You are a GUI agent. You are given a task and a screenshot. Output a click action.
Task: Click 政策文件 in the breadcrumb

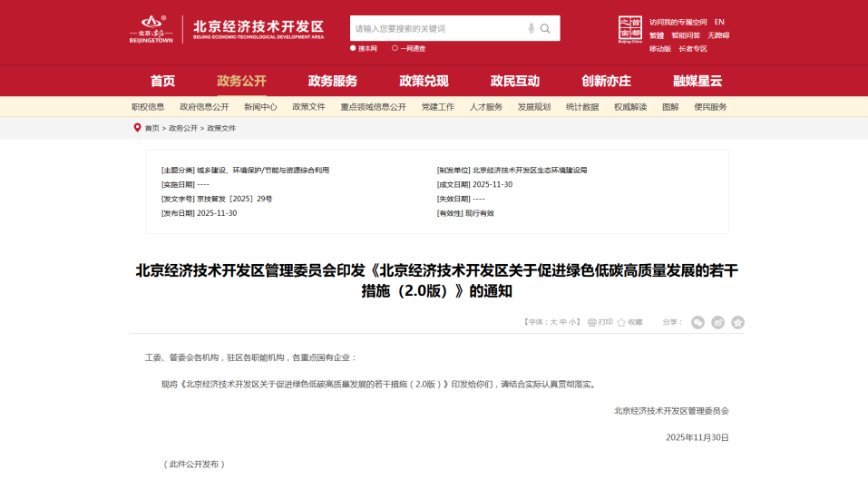pos(221,128)
